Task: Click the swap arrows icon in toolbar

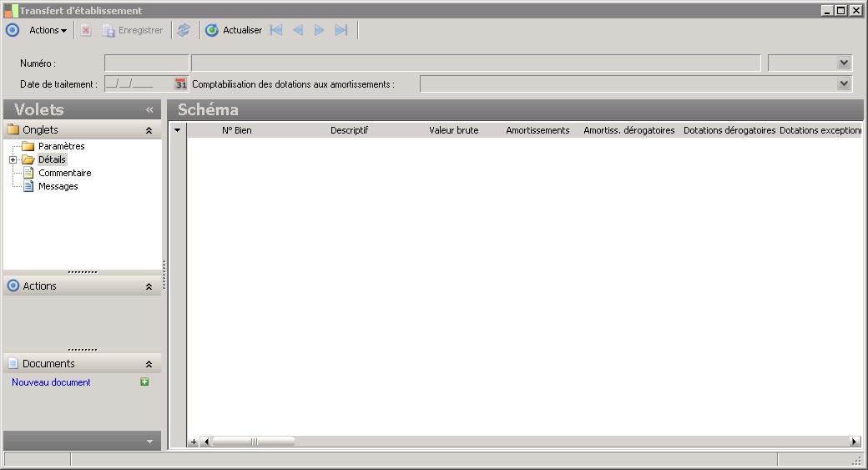Action: (x=184, y=30)
